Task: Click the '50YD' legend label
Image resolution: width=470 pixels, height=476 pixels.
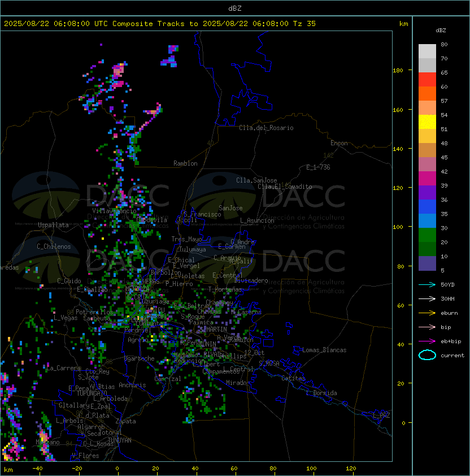Action: pyautogui.click(x=447, y=284)
